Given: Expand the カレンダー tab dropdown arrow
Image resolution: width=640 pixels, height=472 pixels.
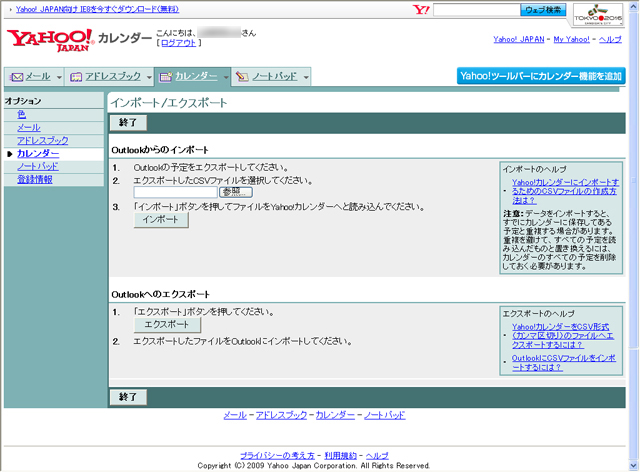Looking at the screenshot, I should point(226,77).
